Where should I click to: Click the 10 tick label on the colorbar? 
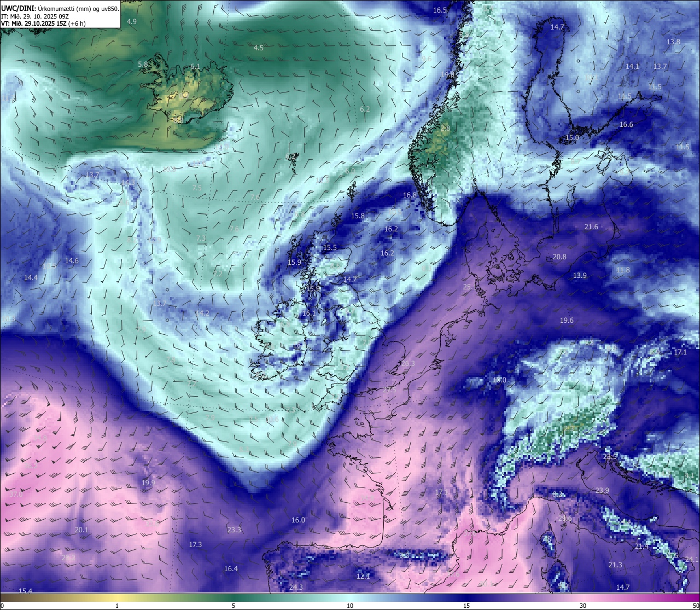[350, 606]
